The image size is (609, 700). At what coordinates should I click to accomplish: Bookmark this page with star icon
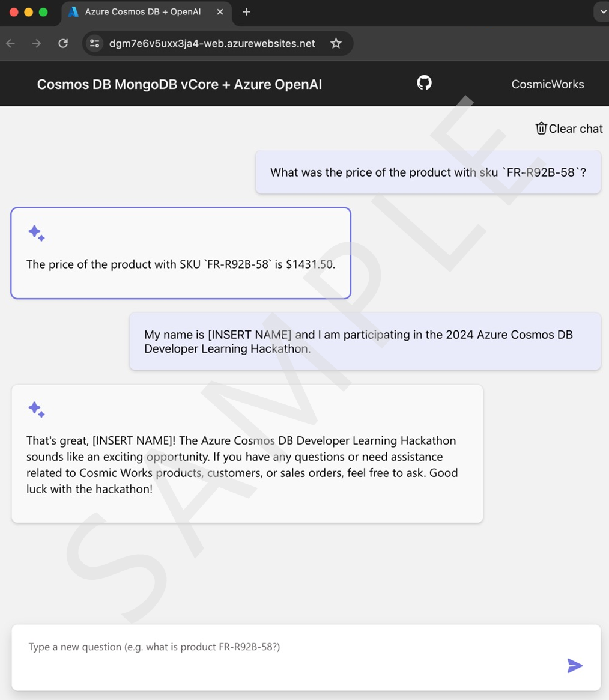(x=336, y=43)
